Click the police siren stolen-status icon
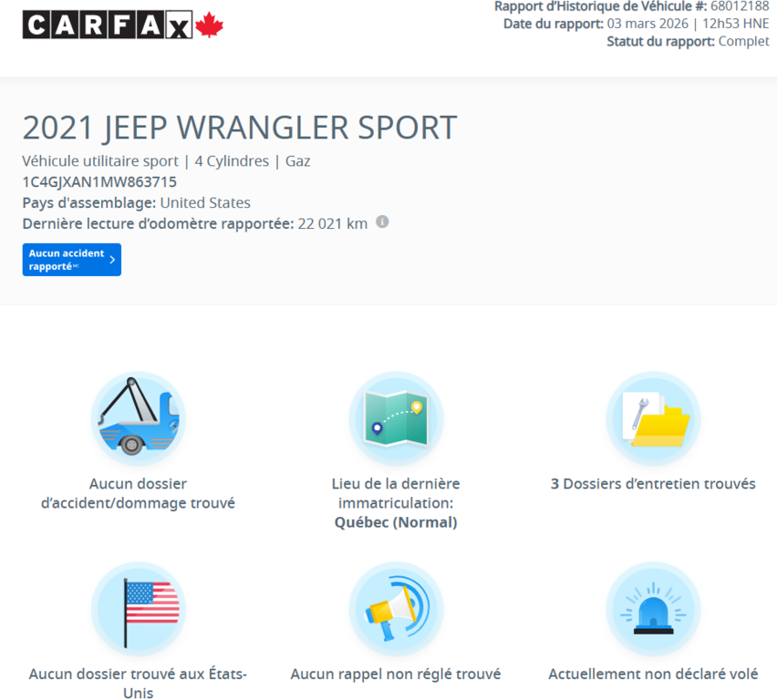 coord(653,608)
